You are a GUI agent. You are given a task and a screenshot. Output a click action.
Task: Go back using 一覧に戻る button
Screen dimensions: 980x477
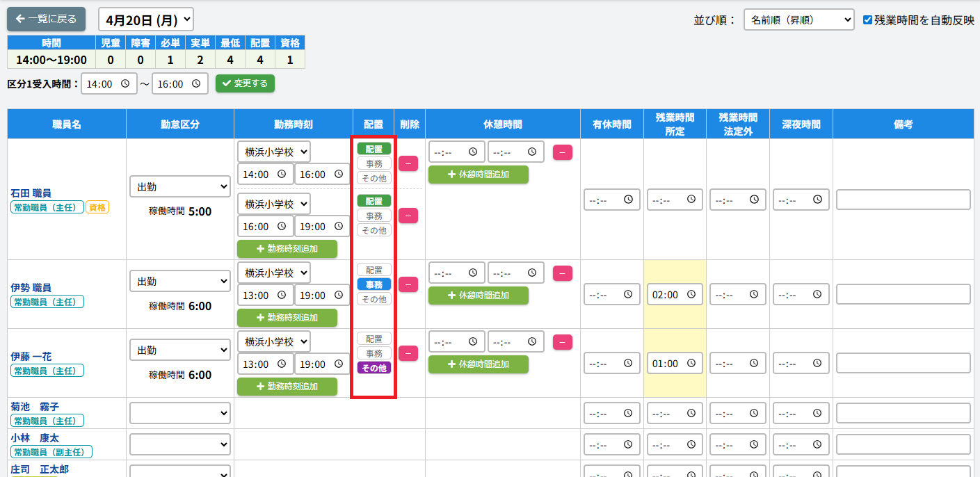46,19
